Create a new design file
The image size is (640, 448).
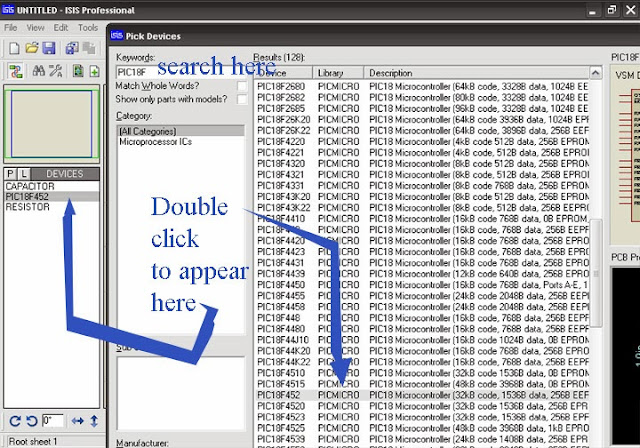(x=14, y=49)
